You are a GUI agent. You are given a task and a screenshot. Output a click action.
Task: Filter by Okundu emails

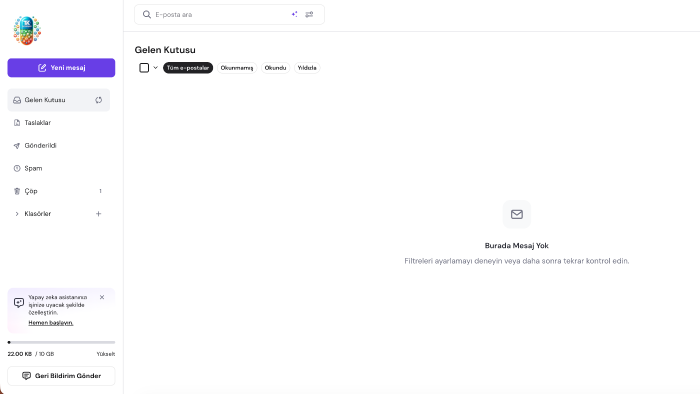coord(275,68)
